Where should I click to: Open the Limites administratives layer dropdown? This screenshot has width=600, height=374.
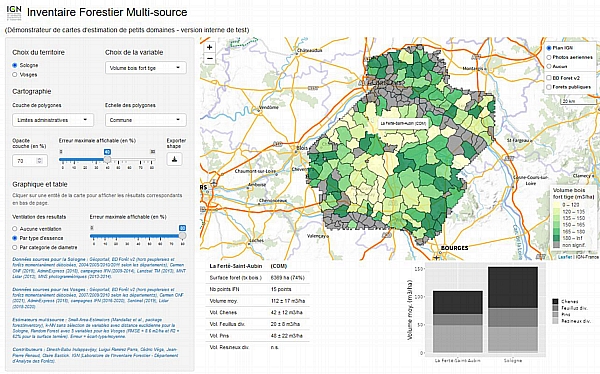[53, 120]
